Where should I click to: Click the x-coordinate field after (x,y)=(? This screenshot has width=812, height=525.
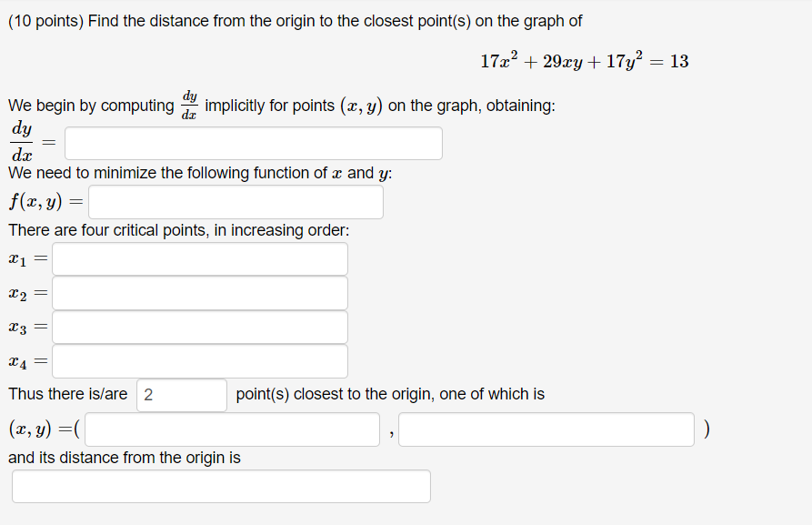tap(232, 429)
